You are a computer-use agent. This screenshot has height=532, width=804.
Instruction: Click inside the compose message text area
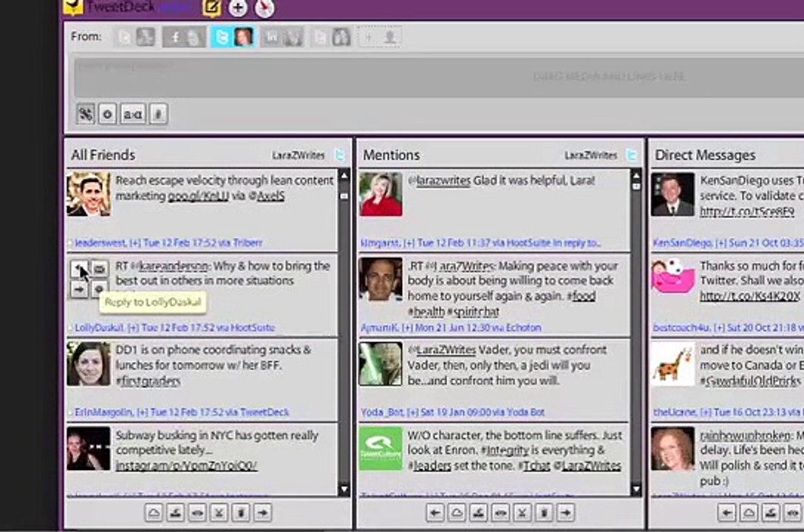coord(439,77)
